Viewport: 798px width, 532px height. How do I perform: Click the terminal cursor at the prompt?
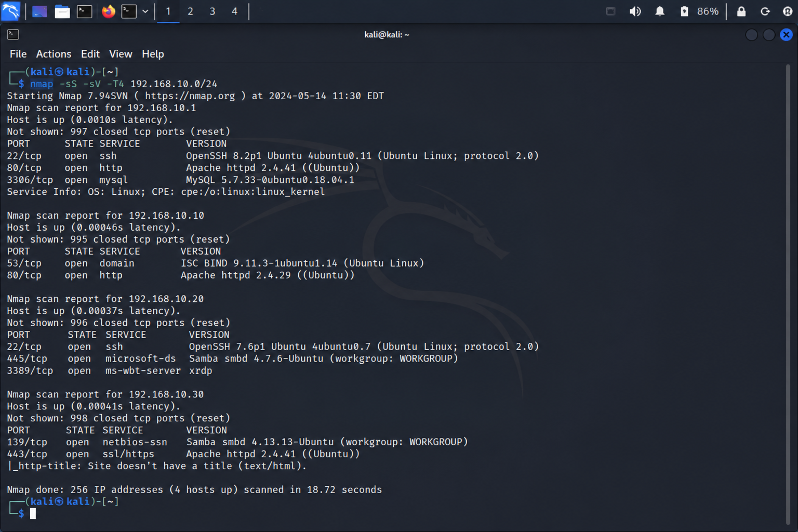[x=33, y=514]
